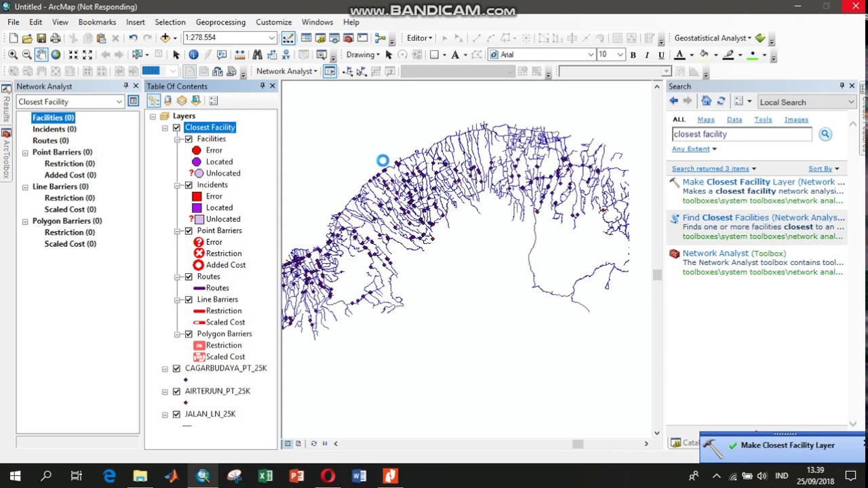Viewport: 868px width, 488px height.
Task: Click the Any Extent link
Action: pyautogui.click(x=690, y=149)
